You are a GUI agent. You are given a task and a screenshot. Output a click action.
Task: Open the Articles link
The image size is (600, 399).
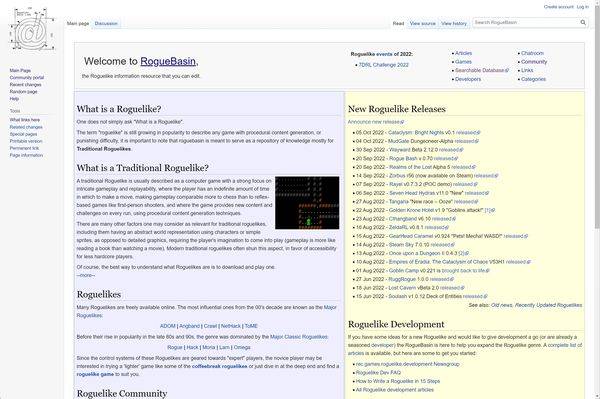463,53
